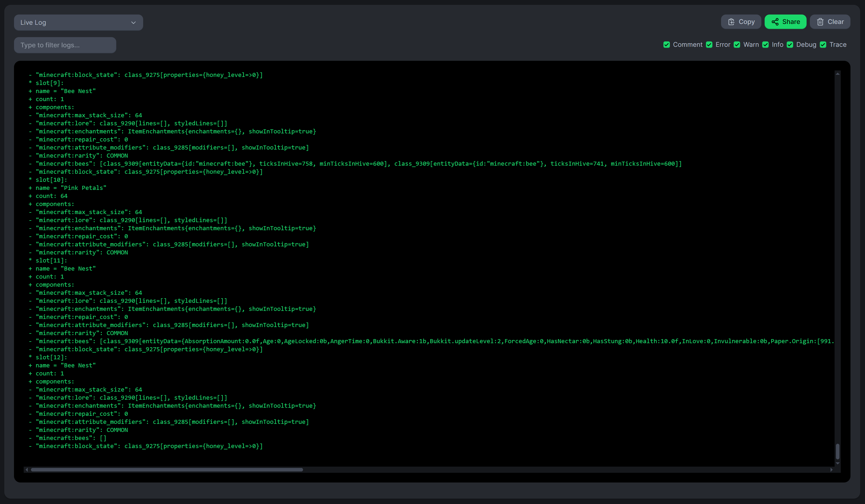Click the clipboard icon in Copy

point(731,22)
